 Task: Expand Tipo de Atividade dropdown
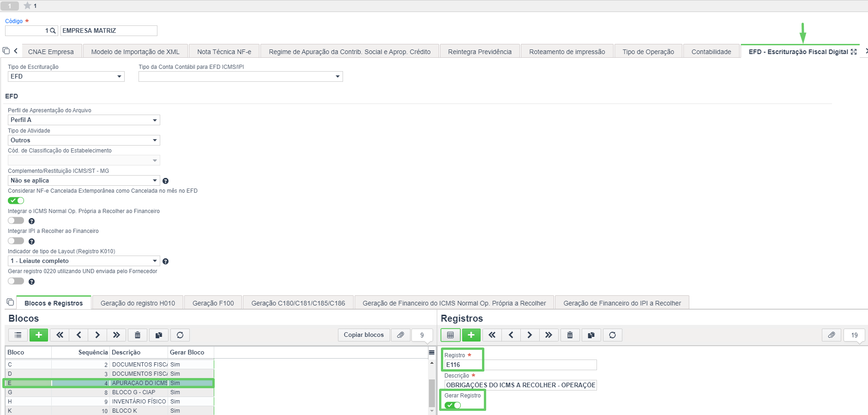(84, 140)
